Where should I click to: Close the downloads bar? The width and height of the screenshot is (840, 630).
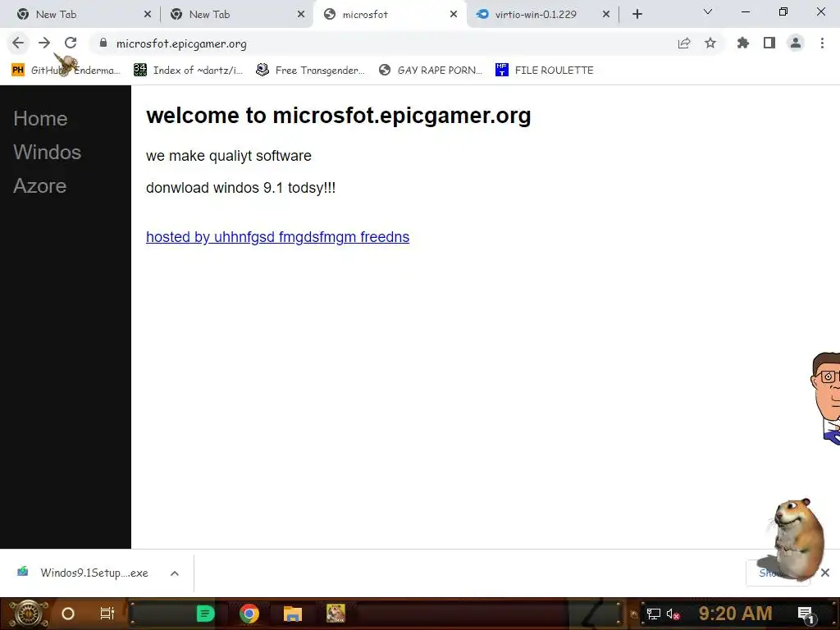pyautogui.click(x=825, y=573)
